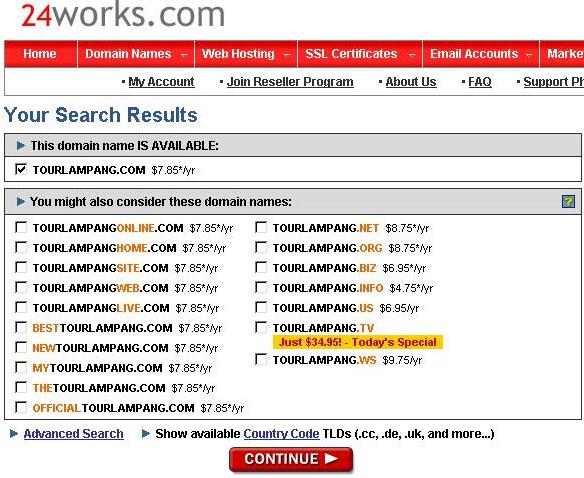584x478 pixels.
Task: Select TOURLAMPANGONLINE.COM checkbox
Action: [x=21, y=227]
